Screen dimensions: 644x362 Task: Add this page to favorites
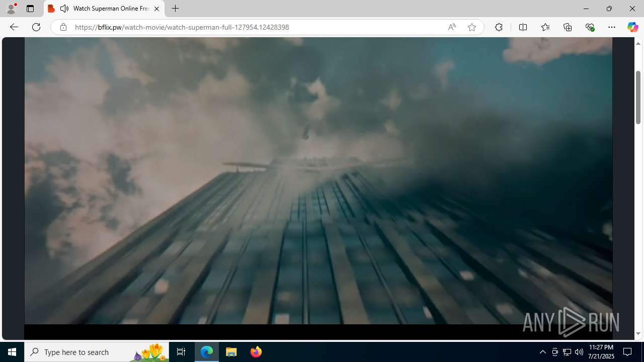472,27
